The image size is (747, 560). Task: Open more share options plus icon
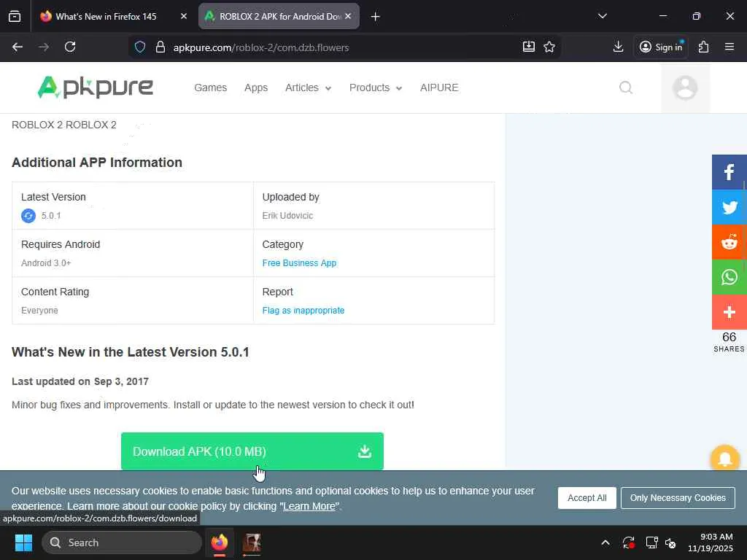point(729,312)
